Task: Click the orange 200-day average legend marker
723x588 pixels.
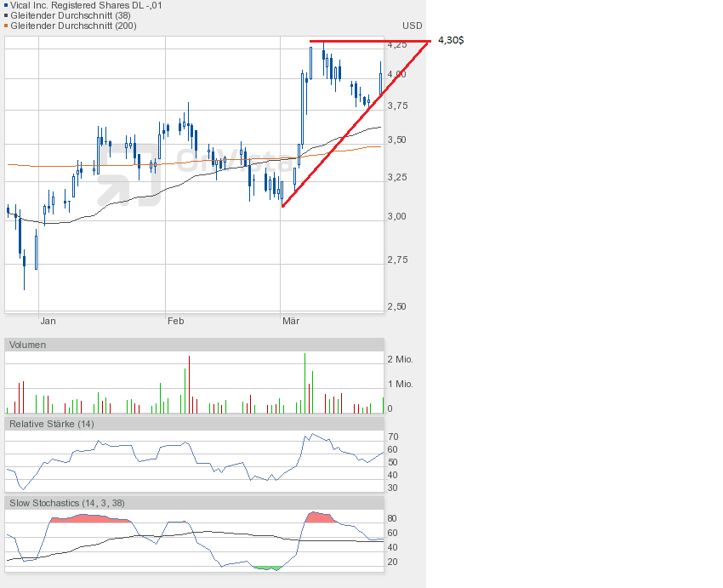Action: [5, 26]
